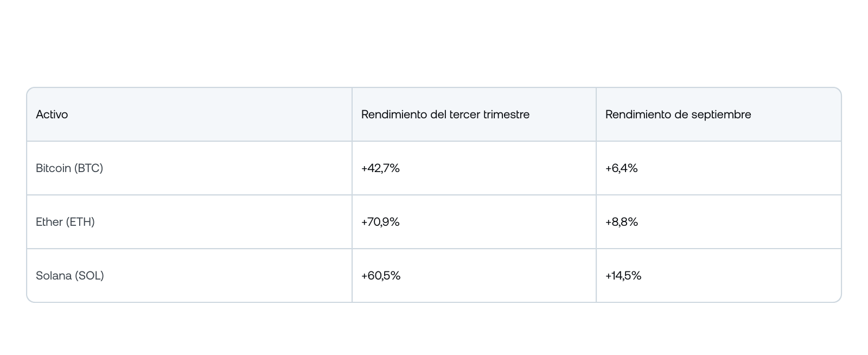Select the +6,4% September value
868x355 pixels.
coord(622,168)
